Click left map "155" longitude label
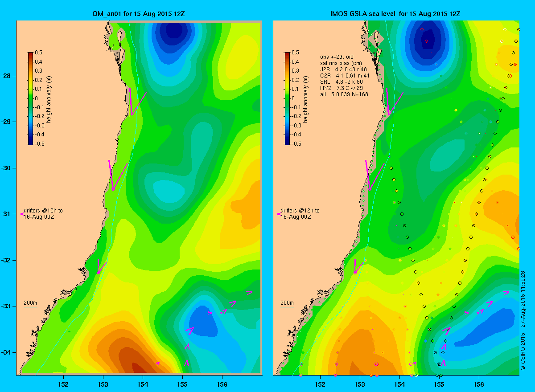 point(182,384)
